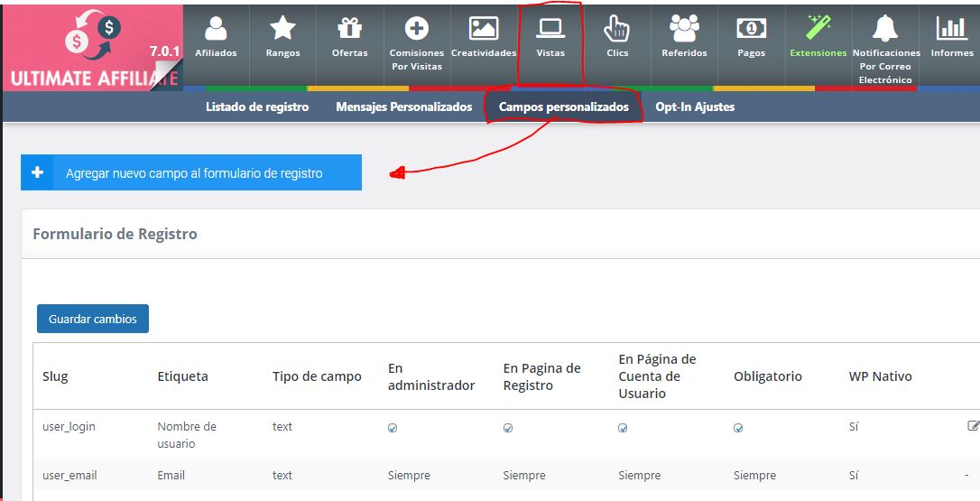980x501 pixels.
Task: Open the Pagos money icon
Action: point(751,29)
